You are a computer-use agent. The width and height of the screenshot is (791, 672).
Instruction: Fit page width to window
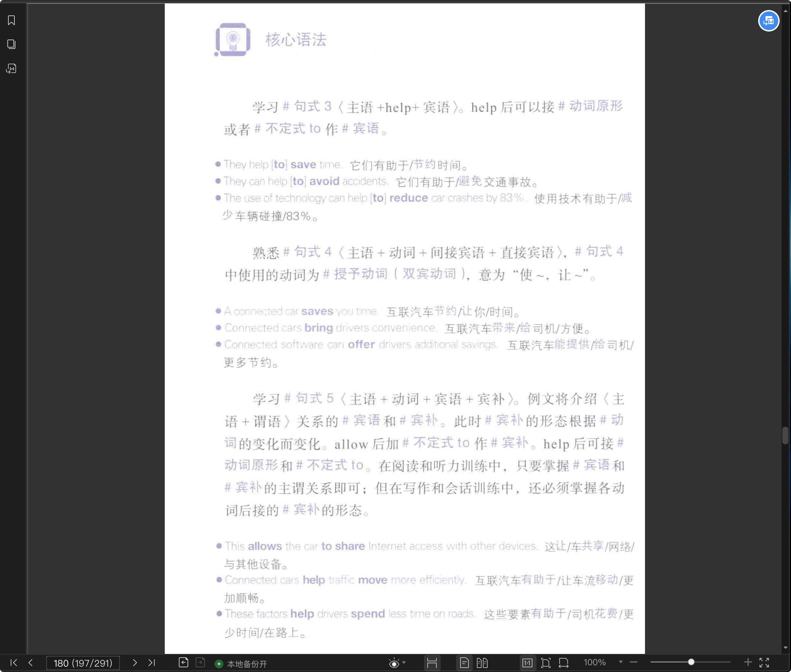(564, 663)
